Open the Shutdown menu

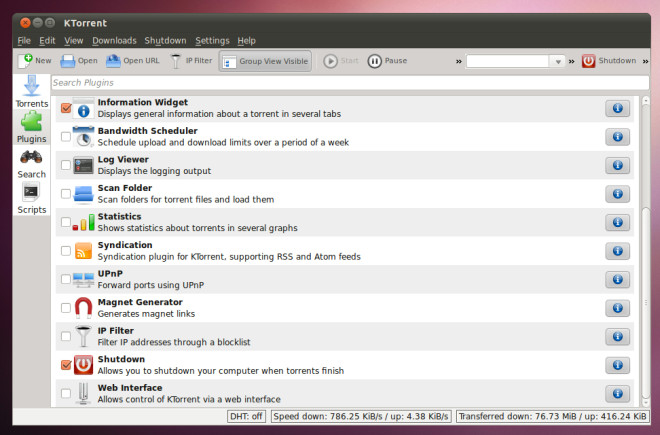[165, 41]
